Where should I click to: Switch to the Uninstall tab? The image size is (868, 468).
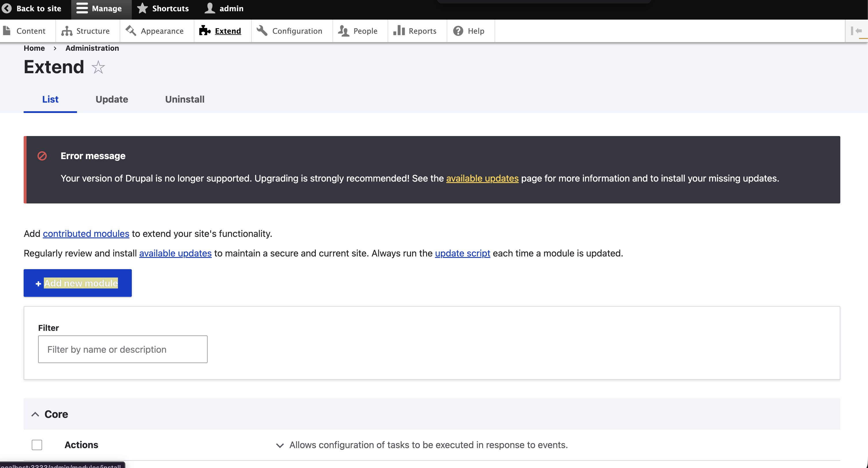184,99
